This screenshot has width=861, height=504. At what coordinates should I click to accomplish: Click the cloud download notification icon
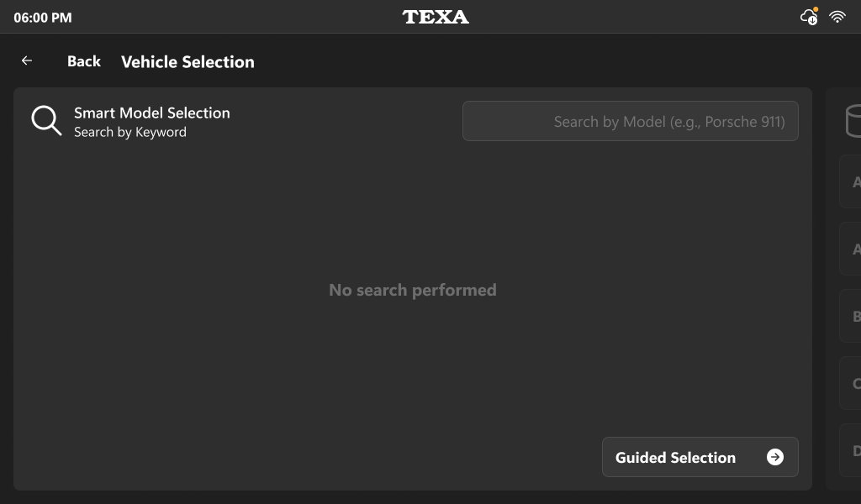coord(807,17)
